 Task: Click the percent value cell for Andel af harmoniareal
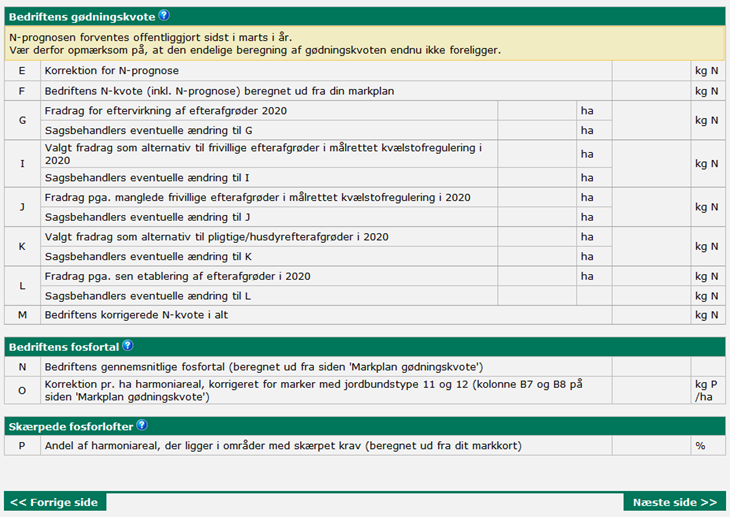pos(650,445)
